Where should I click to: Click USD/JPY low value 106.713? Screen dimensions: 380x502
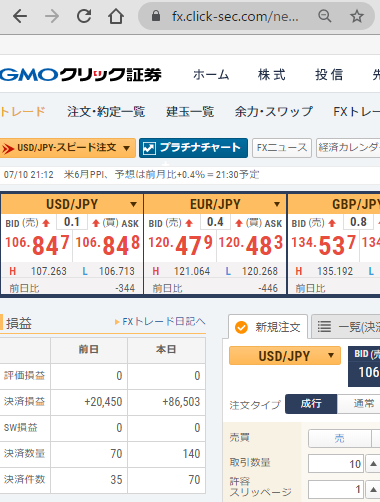click(x=117, y=271)
